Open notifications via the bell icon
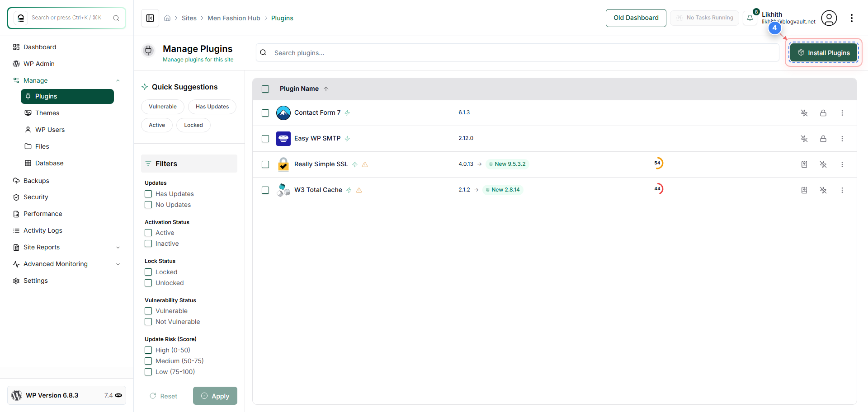 tap(750, 18)
